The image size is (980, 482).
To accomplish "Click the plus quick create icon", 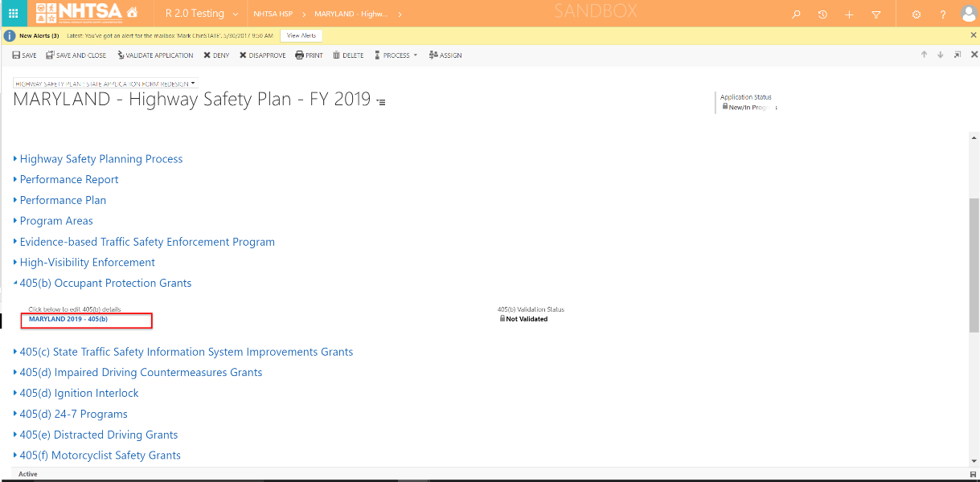I will [x=849, y=14].
